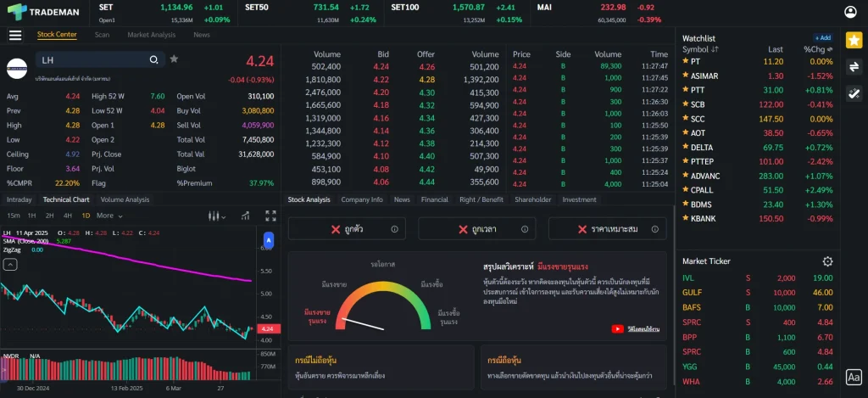Click the YouTube tutorial video icon

(618, 328)
